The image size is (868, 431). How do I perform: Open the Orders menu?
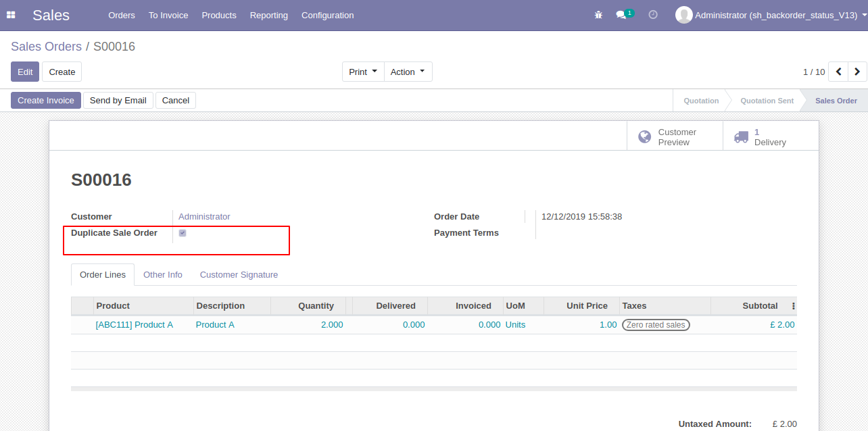pyautogui.click(x=122, y=15)
